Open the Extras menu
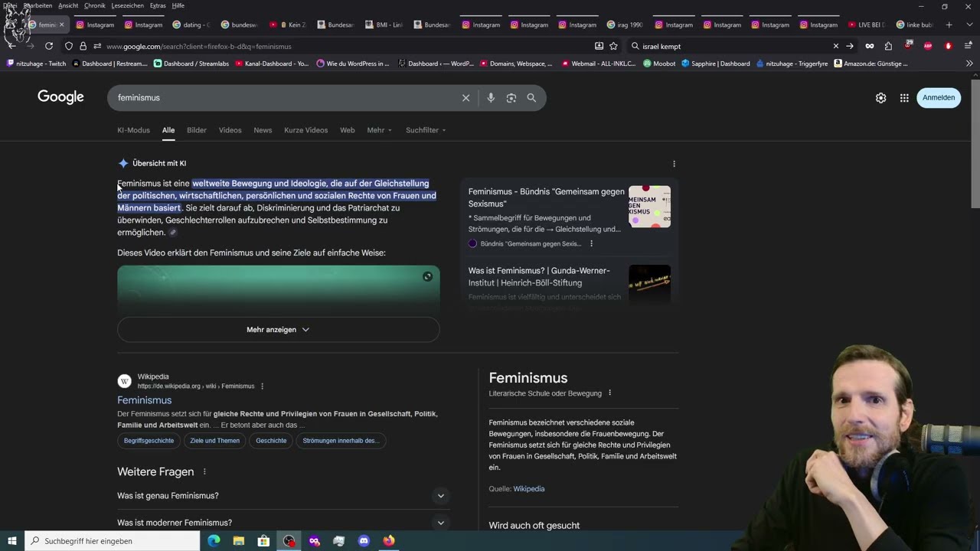980x551 pixels. pos(158,5)
